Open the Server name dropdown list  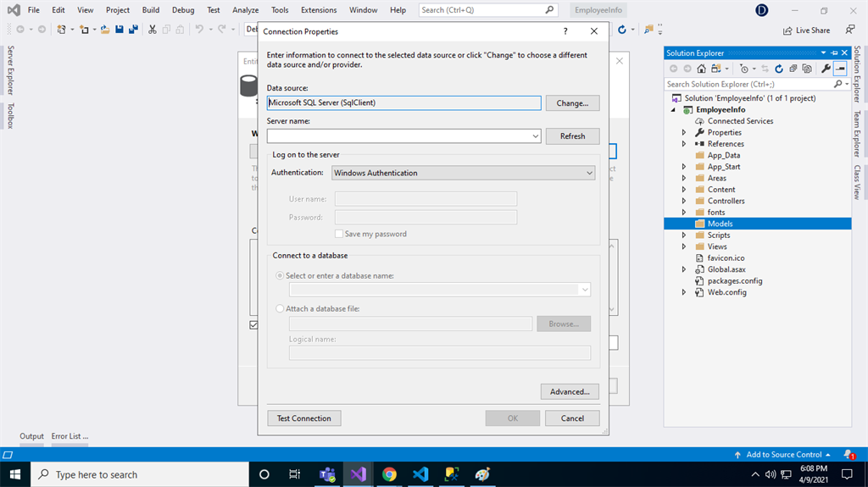click(x=536, y=136)
